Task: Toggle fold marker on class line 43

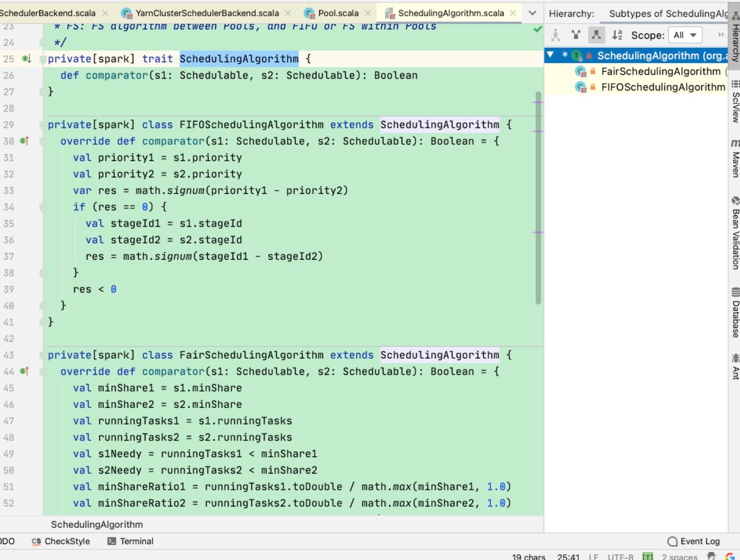Action: click(x=43, y=355)
